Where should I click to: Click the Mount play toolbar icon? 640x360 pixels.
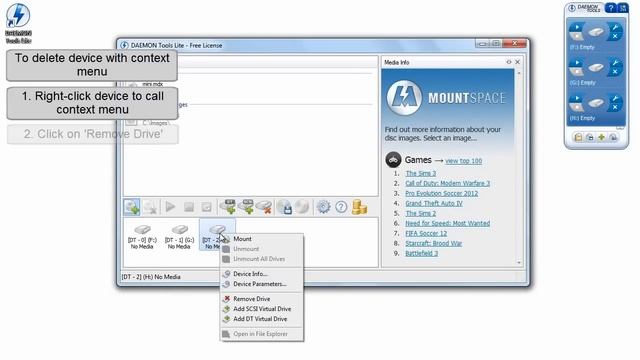pyautogui.click(x=170, y=207)
